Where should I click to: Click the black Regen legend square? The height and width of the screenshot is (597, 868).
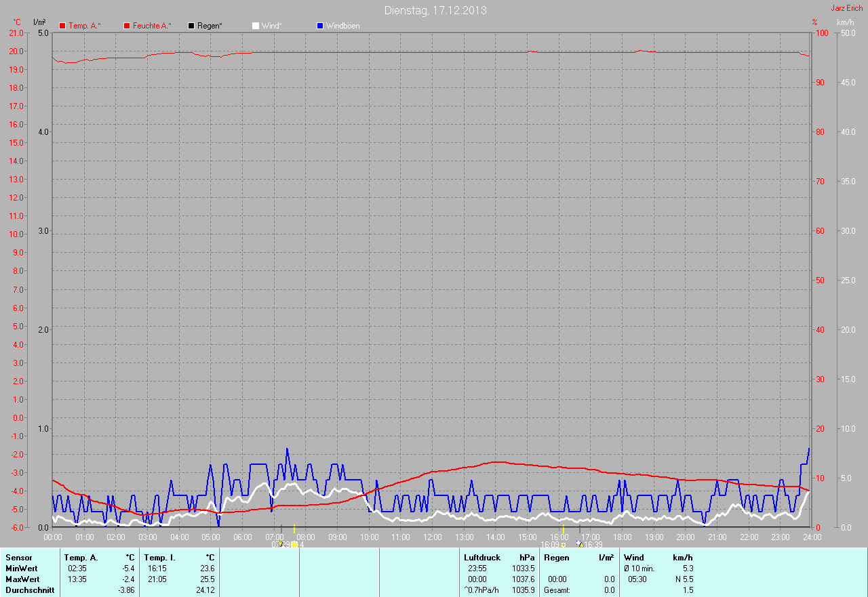[191, 26]
